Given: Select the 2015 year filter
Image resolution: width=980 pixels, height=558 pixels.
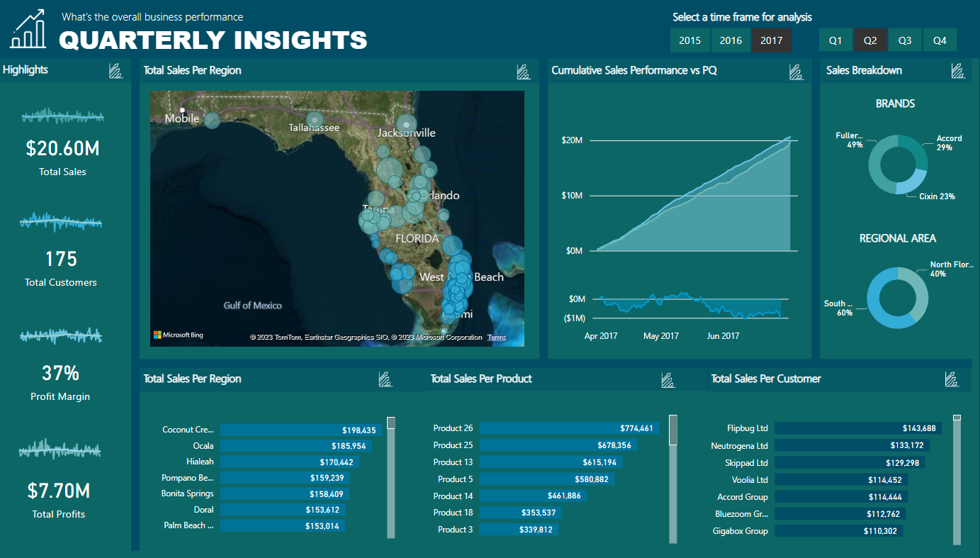Looking at the screenshot, I should pyautogui.click(x=689, y=40).
